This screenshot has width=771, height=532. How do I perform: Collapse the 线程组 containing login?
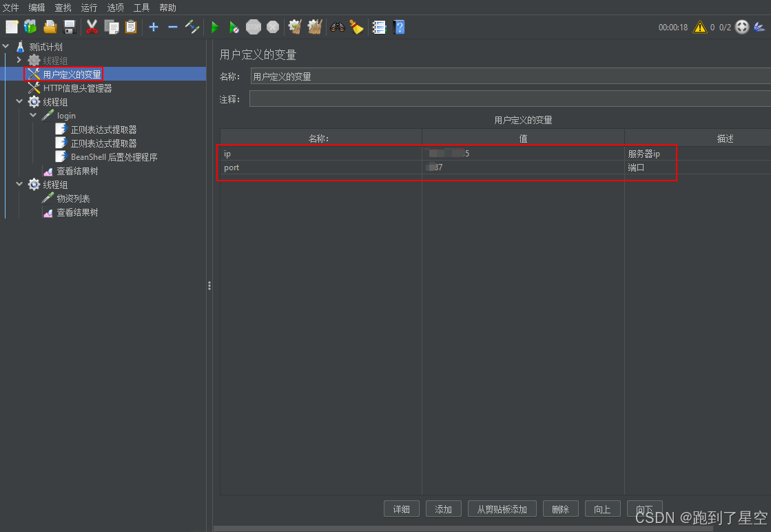tap(19, 102)
